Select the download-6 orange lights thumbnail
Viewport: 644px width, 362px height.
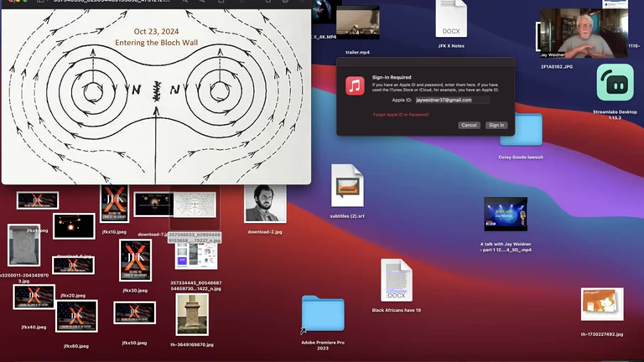(x=74, y=226)
